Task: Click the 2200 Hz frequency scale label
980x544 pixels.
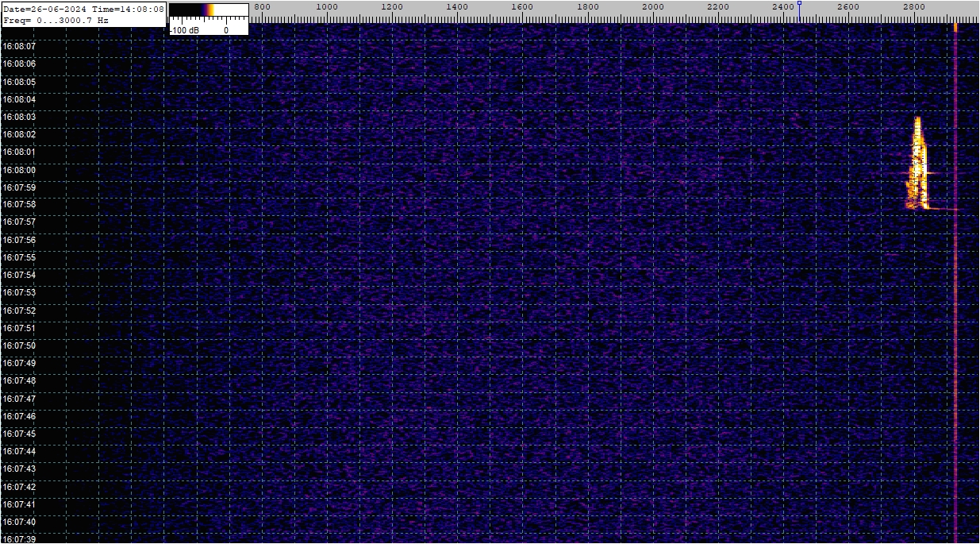Action: point(718,7)
